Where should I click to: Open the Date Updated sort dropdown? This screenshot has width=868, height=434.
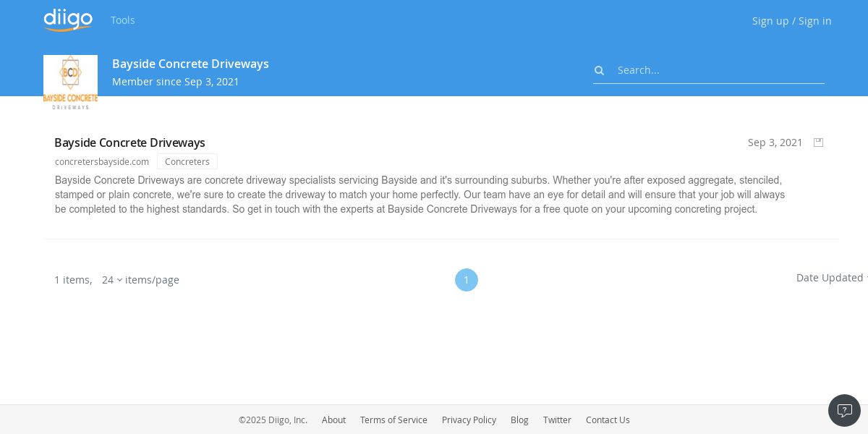(832, 278)
